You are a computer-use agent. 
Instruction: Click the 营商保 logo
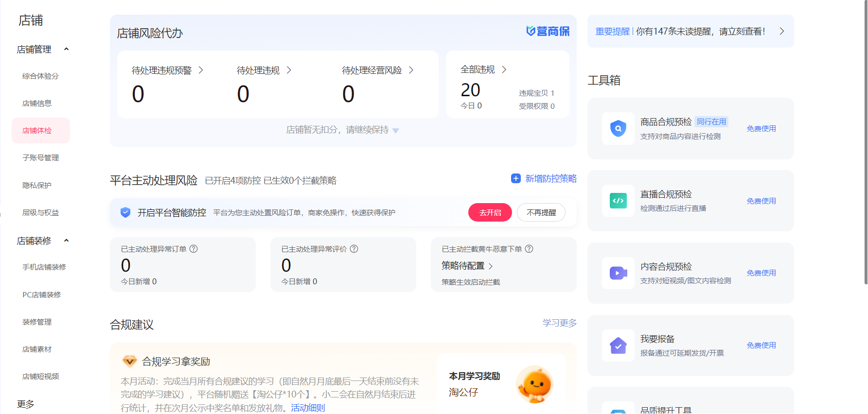click(548, 31)
